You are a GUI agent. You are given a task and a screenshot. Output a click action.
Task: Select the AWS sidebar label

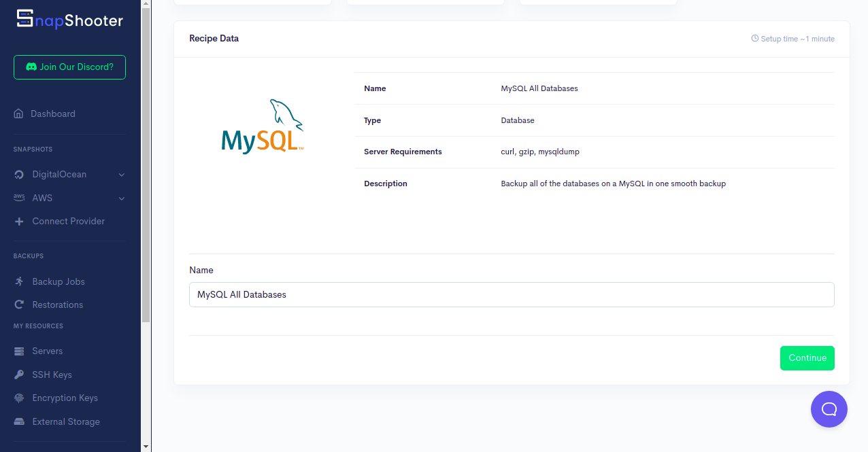click(x=42, y=198)
